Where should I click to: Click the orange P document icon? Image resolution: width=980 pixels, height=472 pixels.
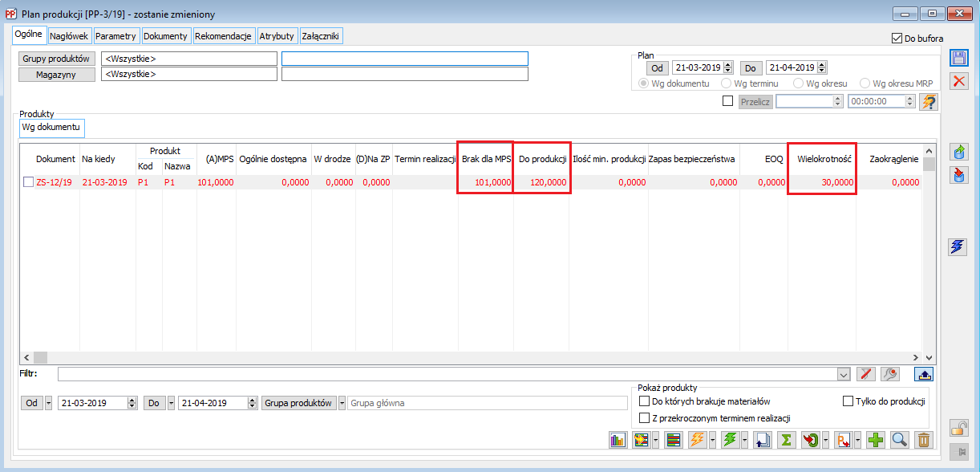tap(843, 440)
